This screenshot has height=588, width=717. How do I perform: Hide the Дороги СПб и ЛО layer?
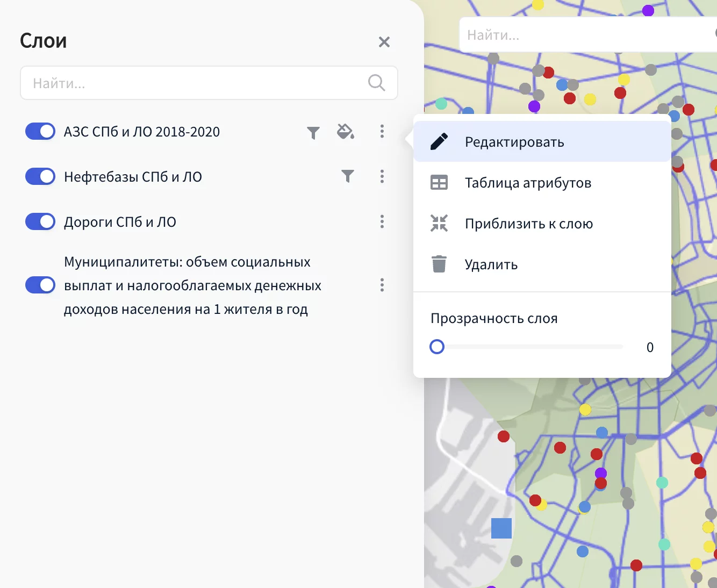coord(40,221)
